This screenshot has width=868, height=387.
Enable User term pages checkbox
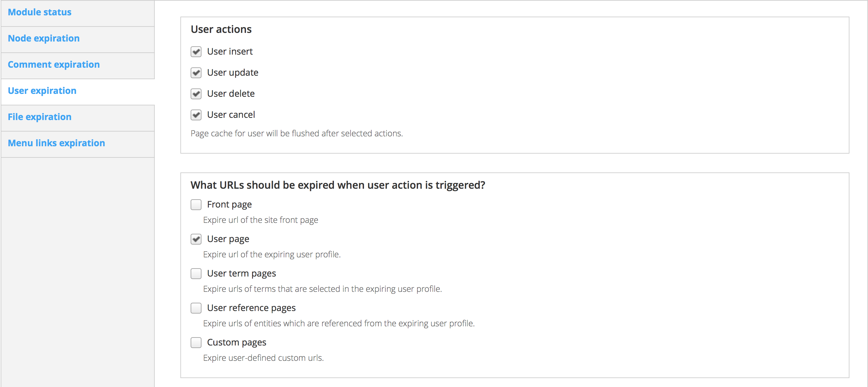click(x=196, y=274)
